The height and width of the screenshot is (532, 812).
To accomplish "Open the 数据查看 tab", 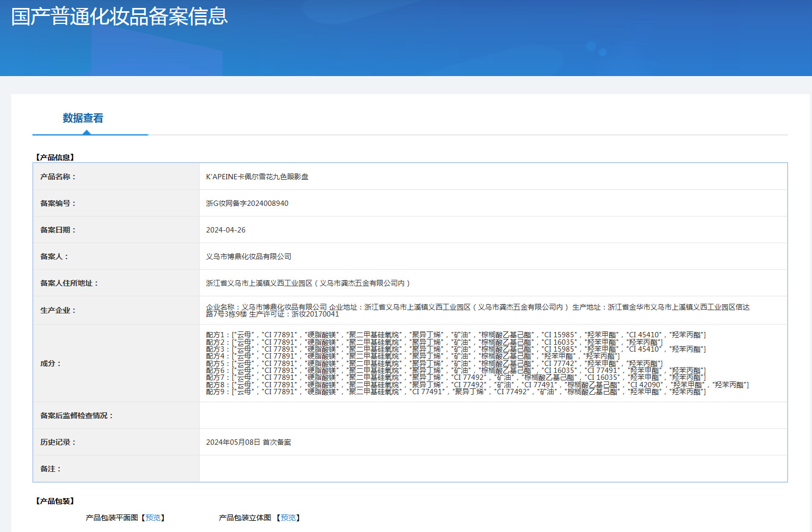I will point(83,118).
